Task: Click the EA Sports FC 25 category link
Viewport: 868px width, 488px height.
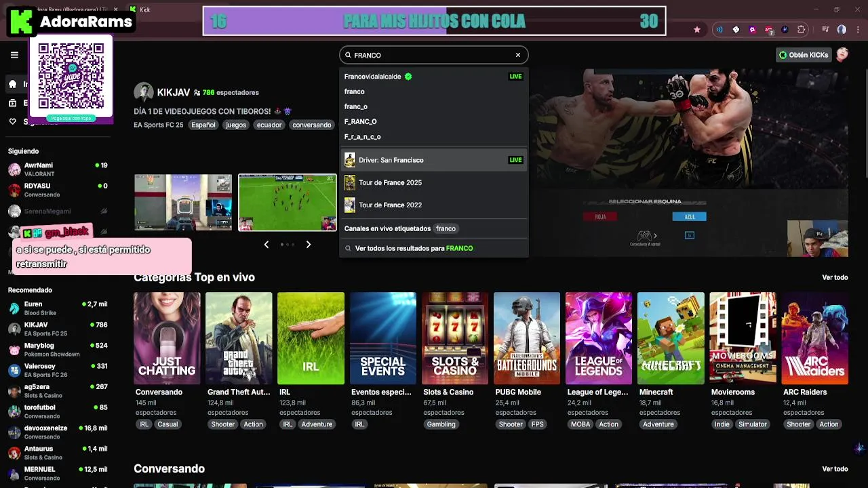Action: tap(159, 125)
